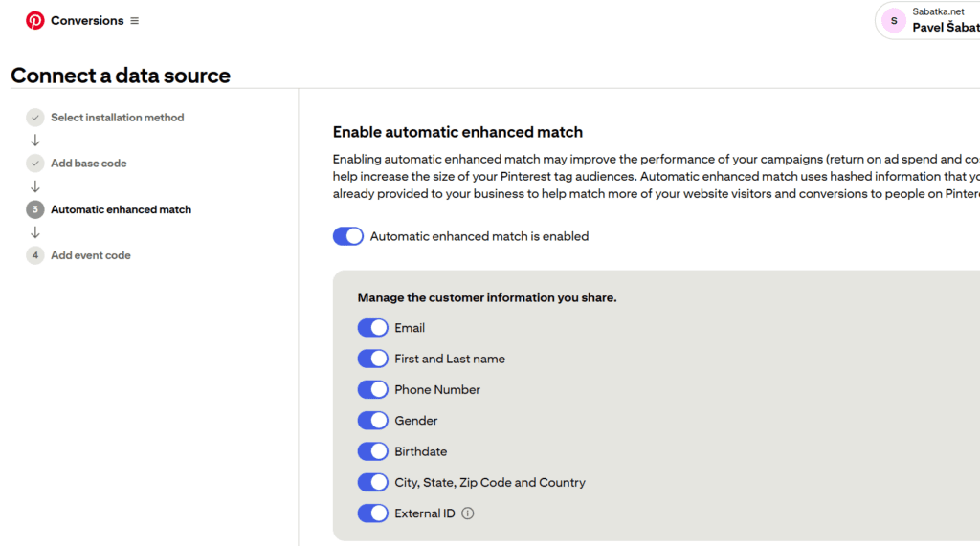Click the Pinterest logo icon
Screen dimensions: 980x546
[35, 20]
